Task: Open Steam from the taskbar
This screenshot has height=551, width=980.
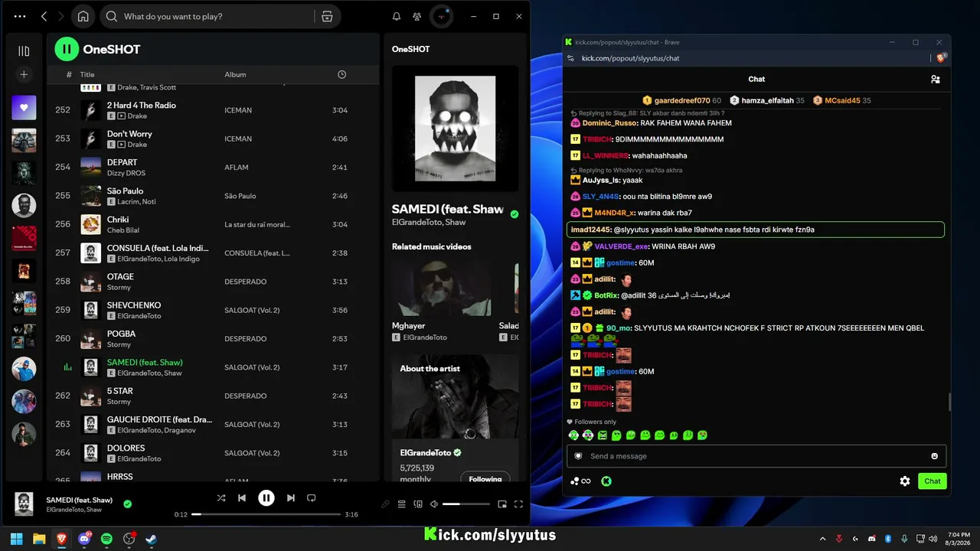Action: [x=152, y=539]
